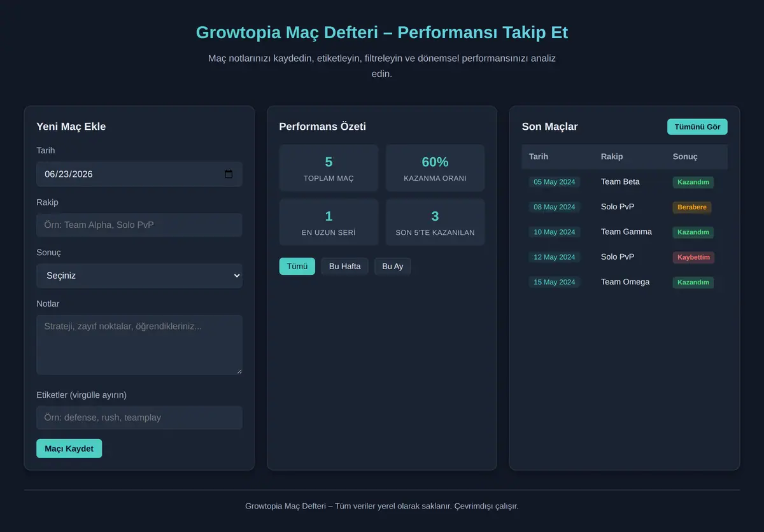Click Solo PvP in the 08 May row
764x532 pixels.
[x=618, y=207]
